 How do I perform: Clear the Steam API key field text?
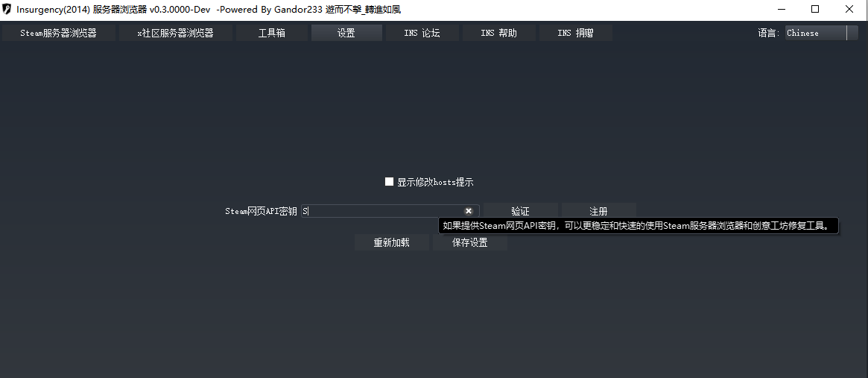(469, 211)
